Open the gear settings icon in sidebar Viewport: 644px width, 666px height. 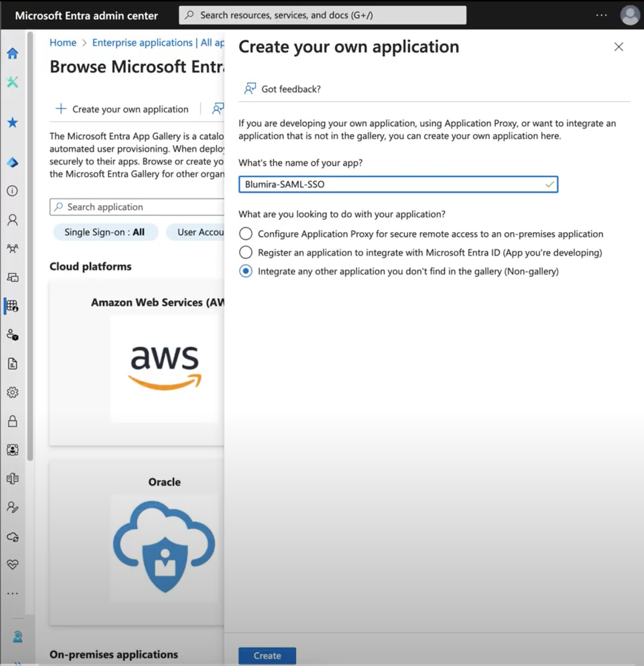[x=12, y=392]
